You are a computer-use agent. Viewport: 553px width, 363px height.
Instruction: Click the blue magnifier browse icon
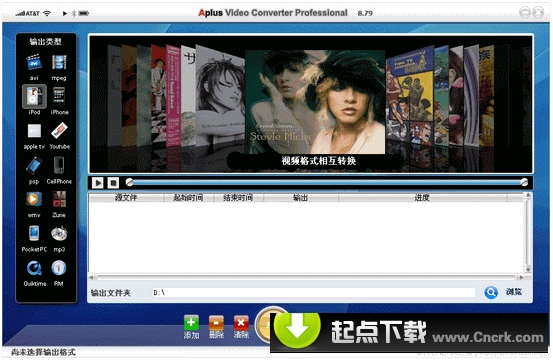tap(491, 292)
